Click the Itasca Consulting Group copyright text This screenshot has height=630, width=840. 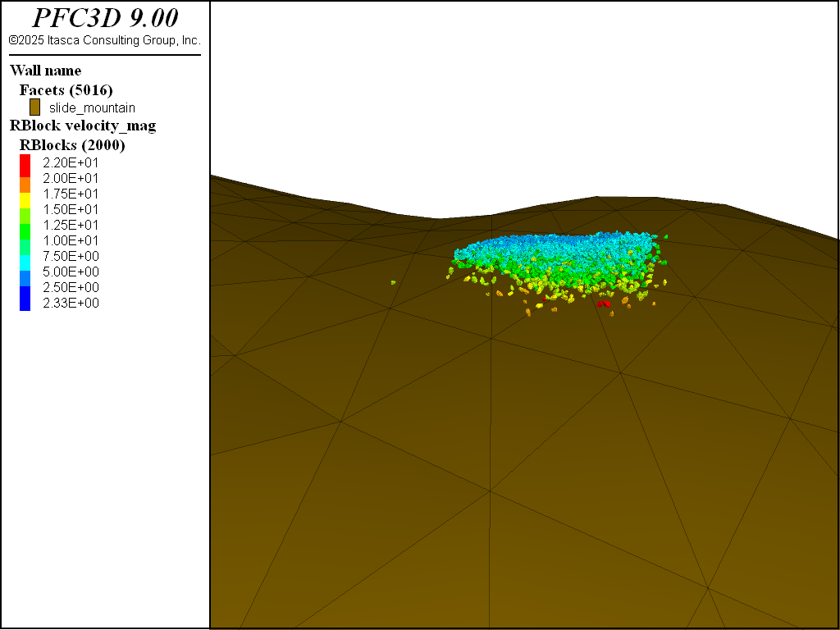tap(105, 40)
